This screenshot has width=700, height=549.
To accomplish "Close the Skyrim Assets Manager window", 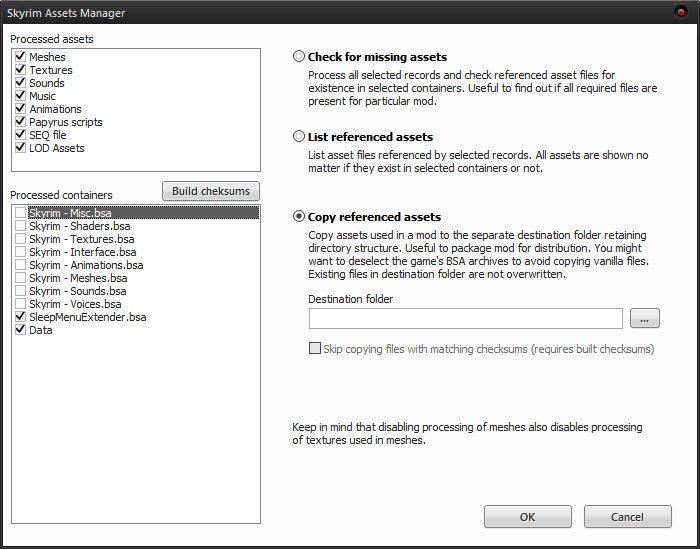I will (x=681, y=12).
